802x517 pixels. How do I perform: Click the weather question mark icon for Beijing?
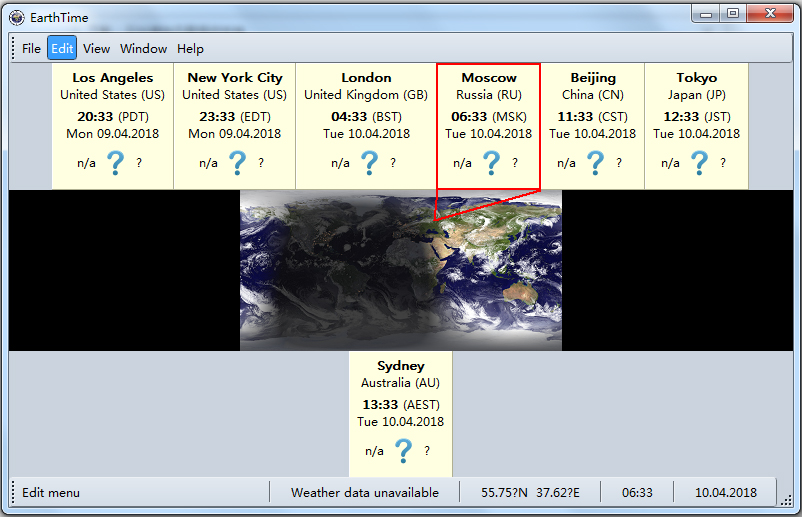click(595, 163)
